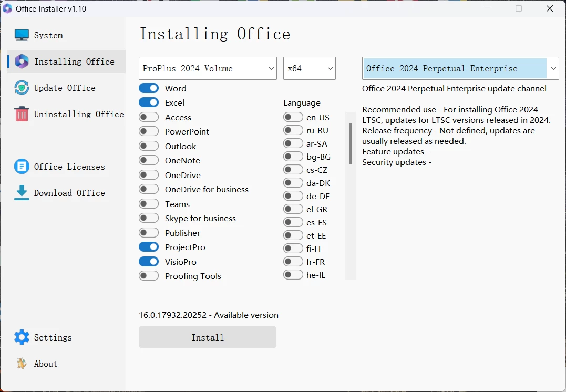Switch on the bg-BG language toggle
The image size is (566, 392).
pyautogui.click(x=293, y=156)
